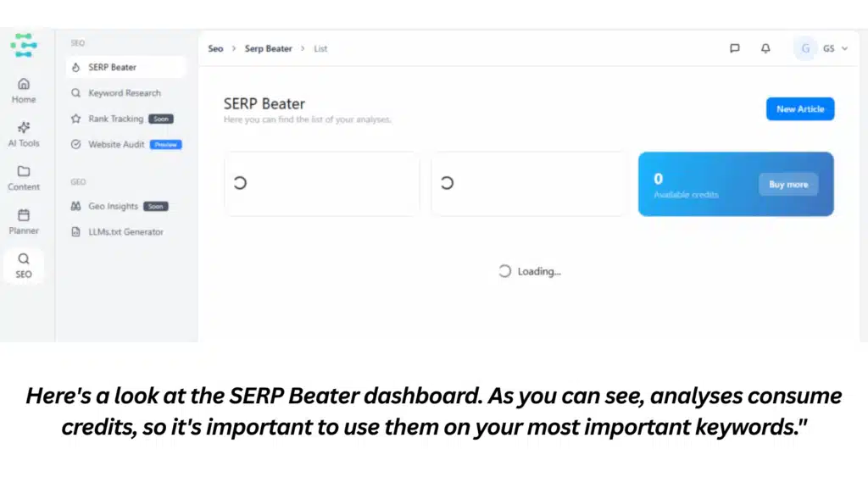Screen dimensions: 868x488
Task: Open the LLMs.txt Generator document icon
Action: pos(77,231)
